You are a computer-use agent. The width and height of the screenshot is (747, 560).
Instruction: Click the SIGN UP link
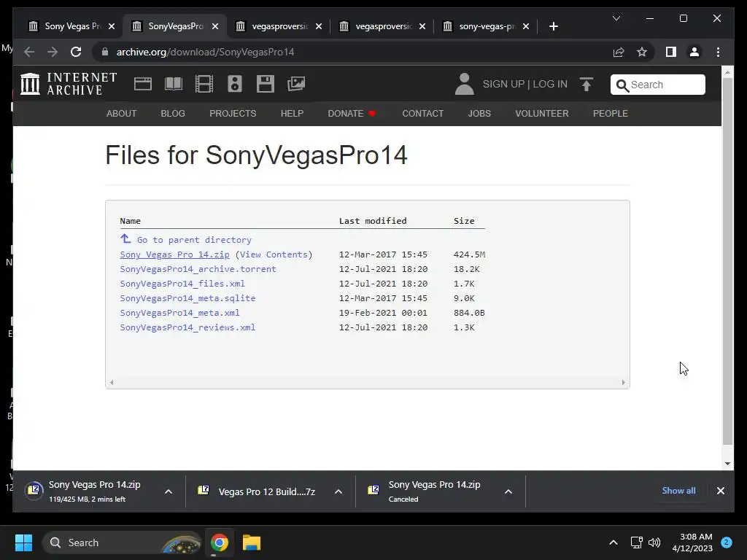click(503, 84)
